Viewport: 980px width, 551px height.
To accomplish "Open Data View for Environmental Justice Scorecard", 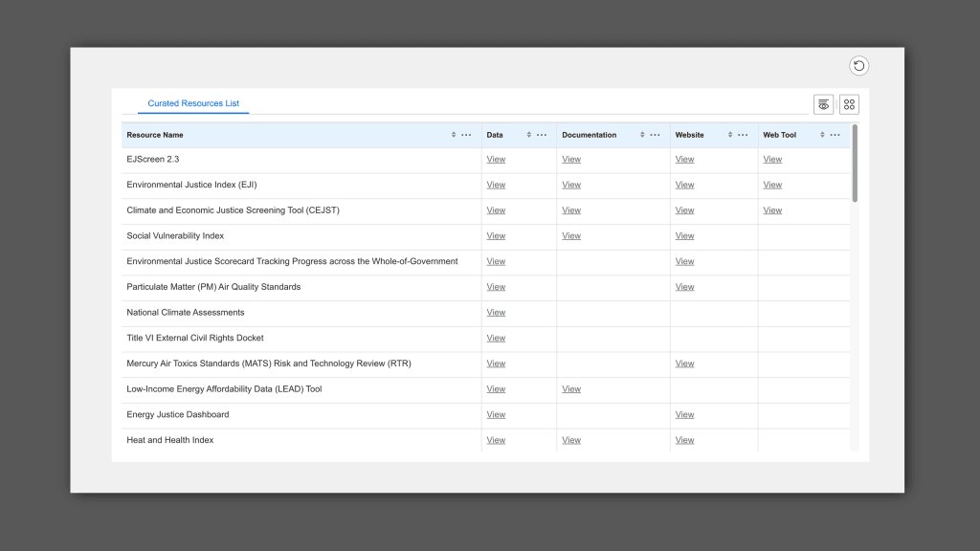I will (496, 262).
